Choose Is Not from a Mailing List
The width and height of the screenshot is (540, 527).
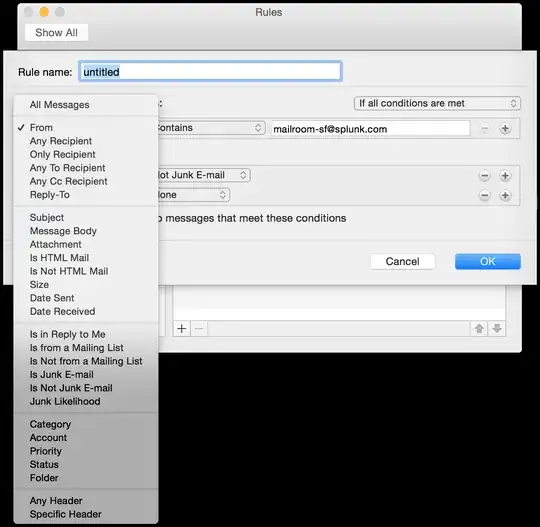[x=86, y=361]
